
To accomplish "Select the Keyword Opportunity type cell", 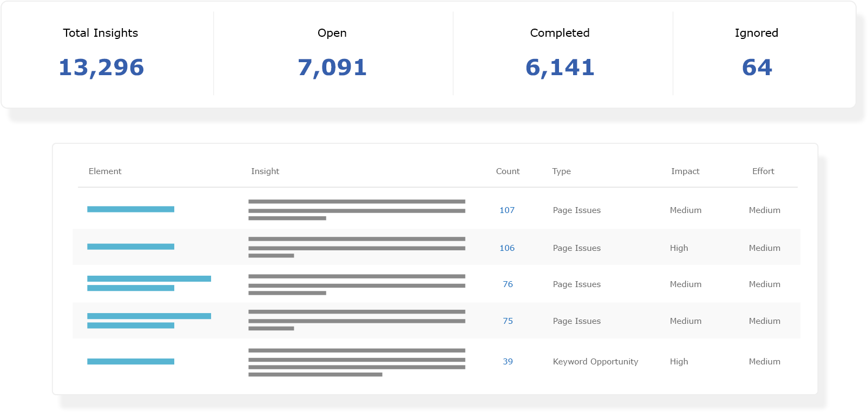I will pos(595,362).
